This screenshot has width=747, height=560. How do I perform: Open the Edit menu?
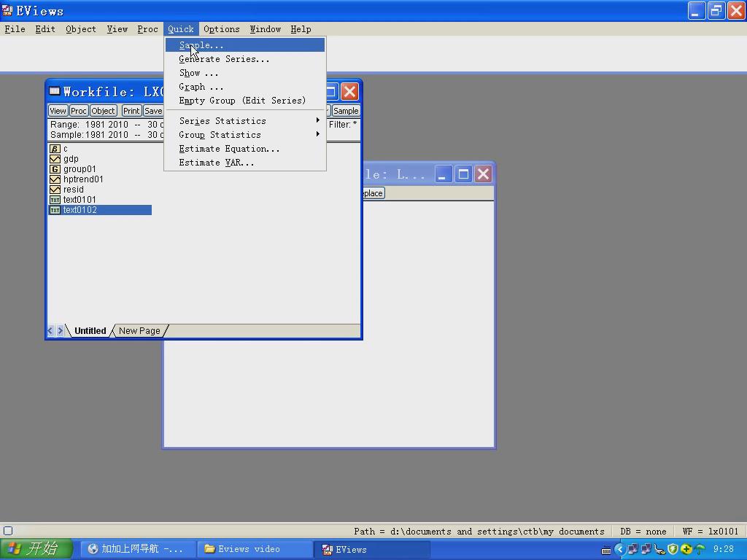[45, 29]
